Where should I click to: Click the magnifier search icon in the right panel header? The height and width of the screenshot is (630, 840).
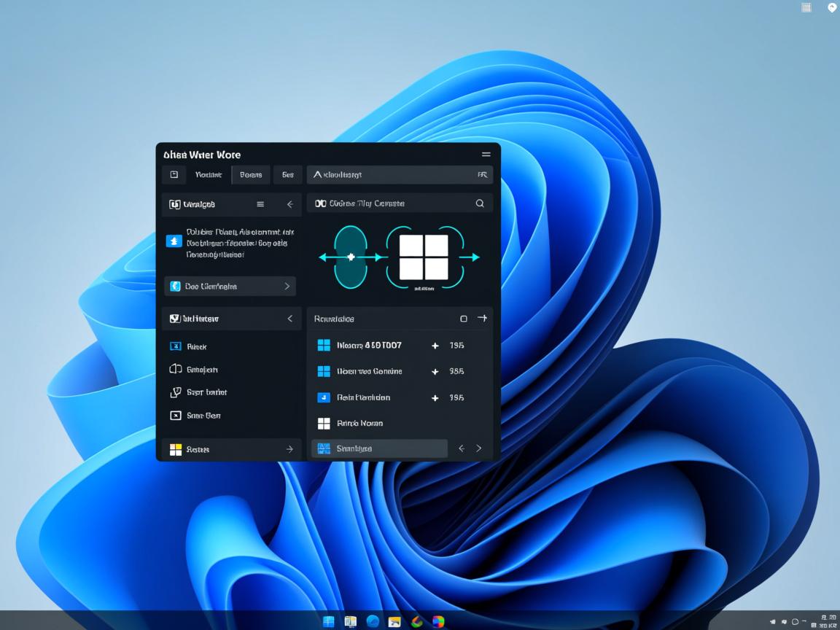[480, 203]
